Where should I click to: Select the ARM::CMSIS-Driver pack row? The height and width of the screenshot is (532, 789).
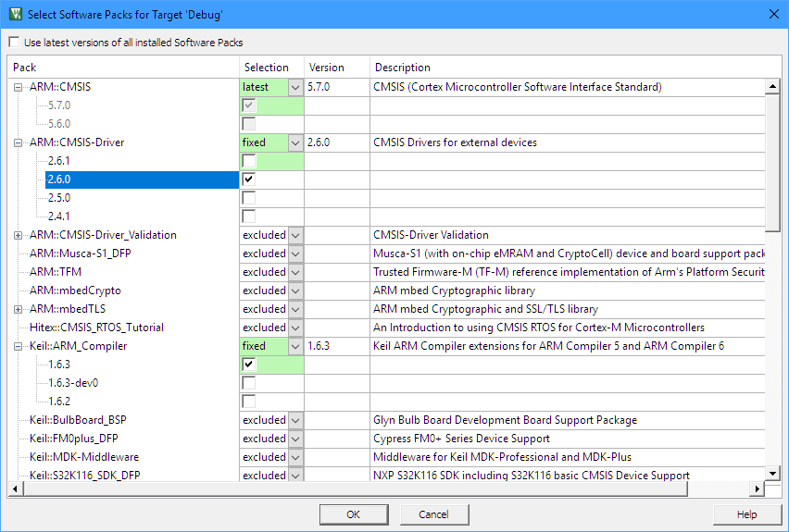(x=77, y=142)
